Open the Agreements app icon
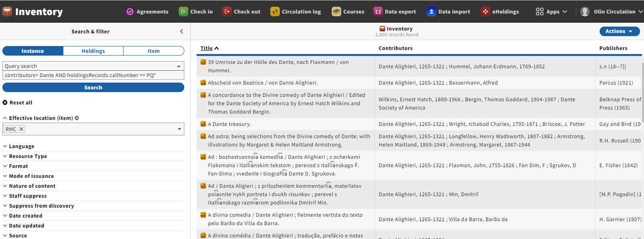This screenshot has height=239, width=644. pos(130,12)
